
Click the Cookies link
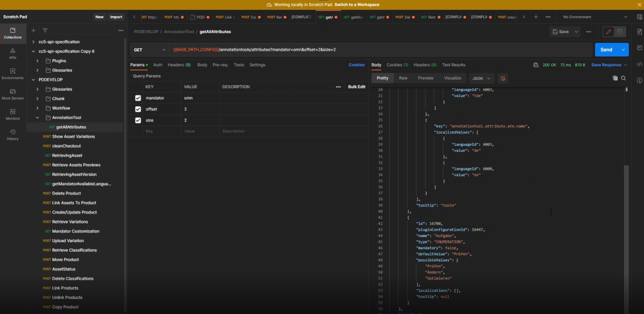[x=356, y=65]
